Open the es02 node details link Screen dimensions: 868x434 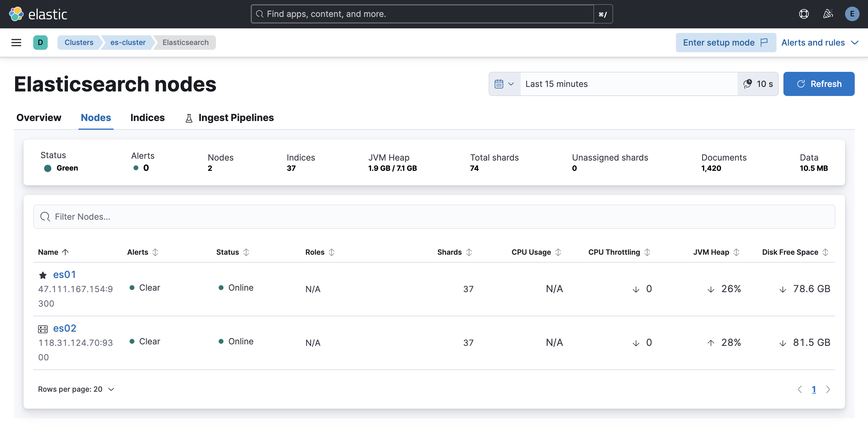coord(65,328)
